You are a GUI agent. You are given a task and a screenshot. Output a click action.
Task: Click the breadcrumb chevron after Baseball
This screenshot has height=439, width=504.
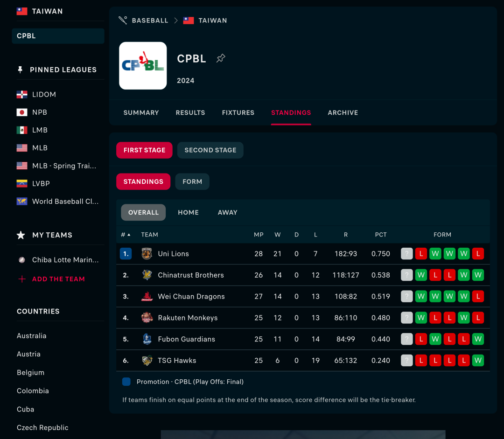click(176, 21)
